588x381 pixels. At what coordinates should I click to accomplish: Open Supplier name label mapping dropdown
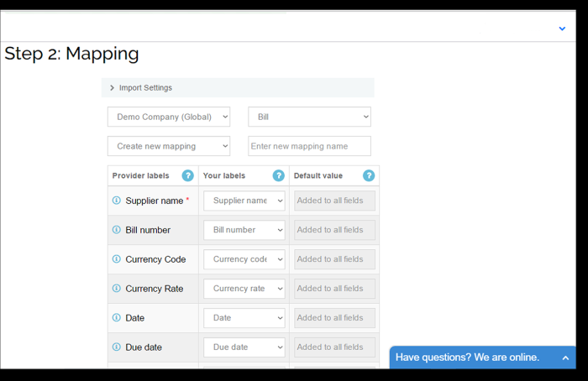pyautogui.click(x=244, y=201)
